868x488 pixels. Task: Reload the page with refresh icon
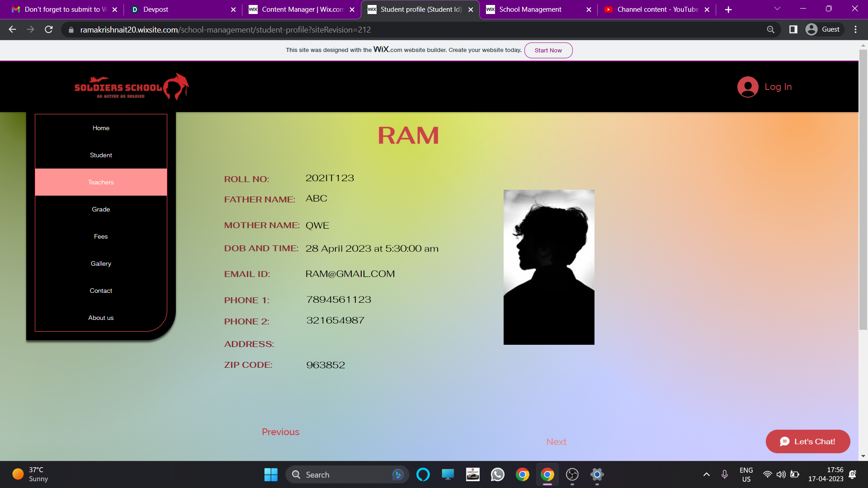click(49, 30)
